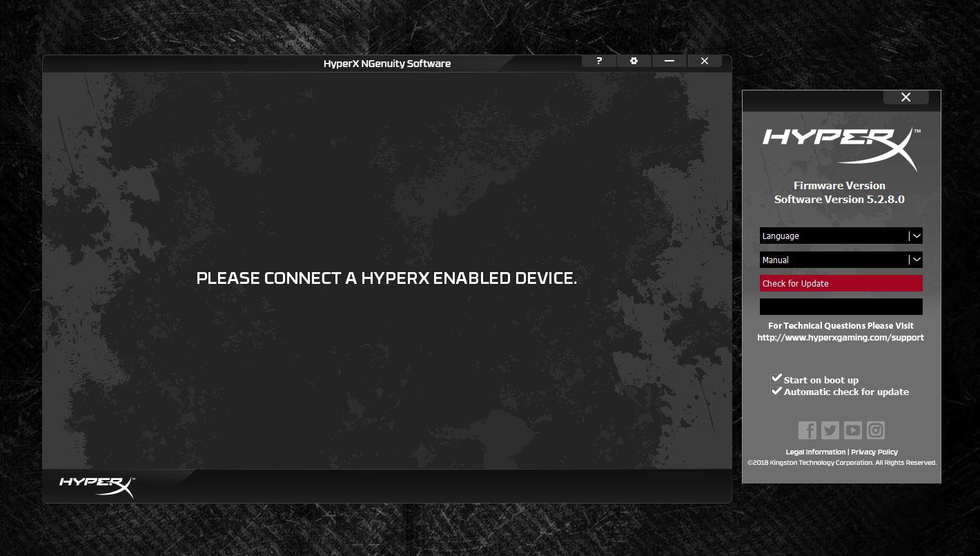980x556 pixels.
Task: Open the YouTube icon link
Action: coord(853,430)
